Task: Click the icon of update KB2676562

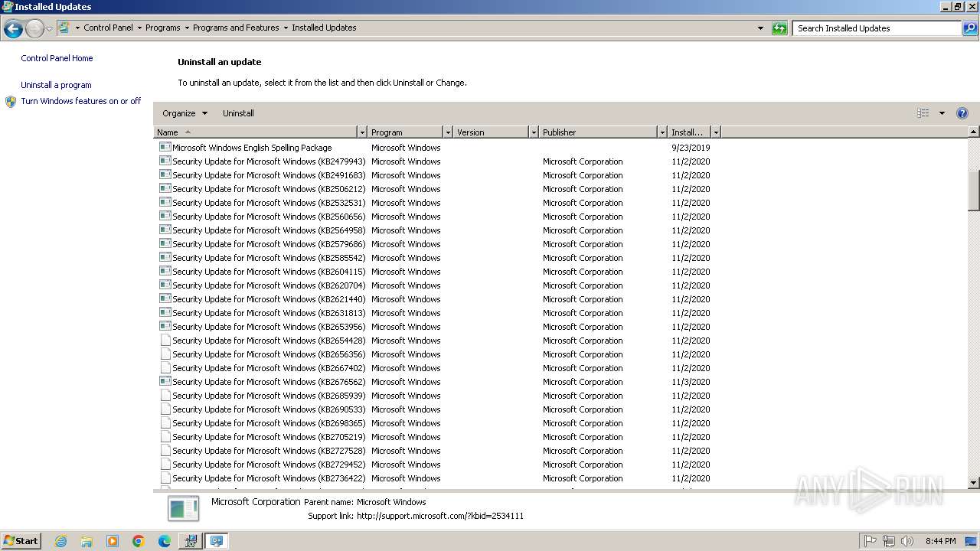Action: click(165, 381)
